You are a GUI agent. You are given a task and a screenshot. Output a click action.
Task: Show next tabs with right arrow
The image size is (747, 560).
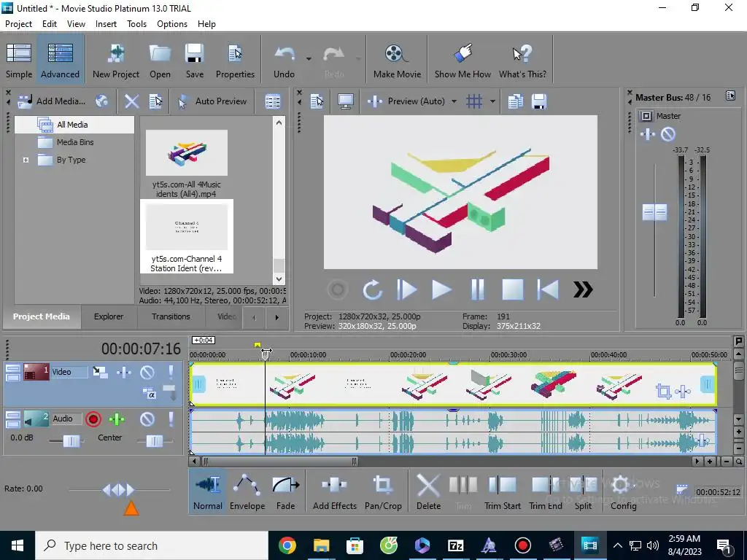coord(276,318)
